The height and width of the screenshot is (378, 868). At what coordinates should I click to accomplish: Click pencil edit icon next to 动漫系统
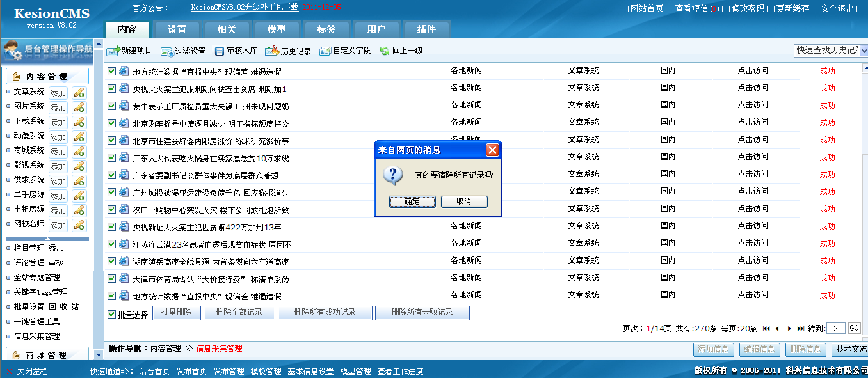tap(79, 136)
